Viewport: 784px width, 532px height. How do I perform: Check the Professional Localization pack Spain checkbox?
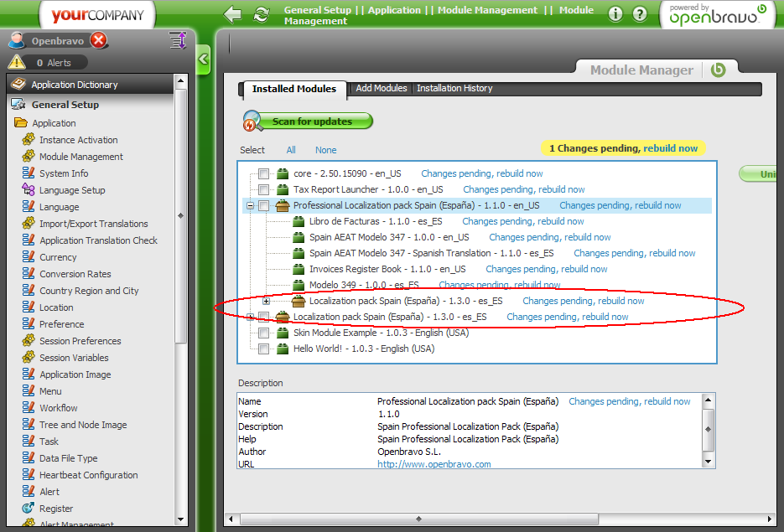click(263, 206)
